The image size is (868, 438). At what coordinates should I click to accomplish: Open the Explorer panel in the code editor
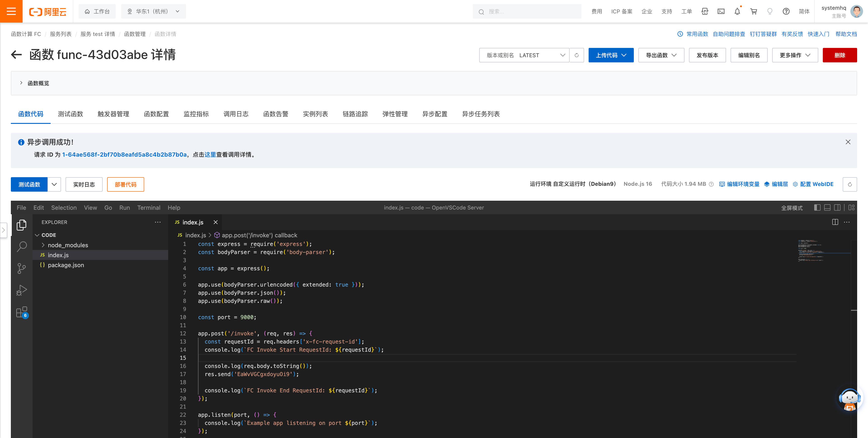(x=21, y=225)
